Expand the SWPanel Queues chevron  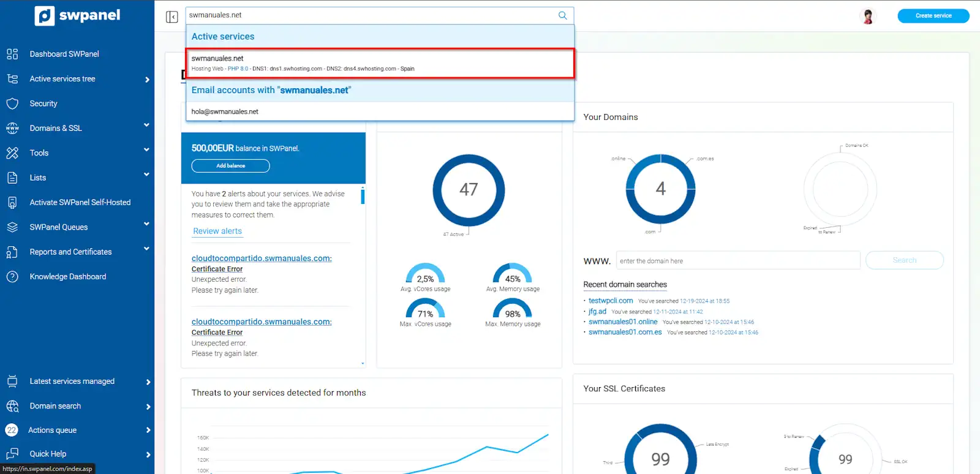(146, 224)
